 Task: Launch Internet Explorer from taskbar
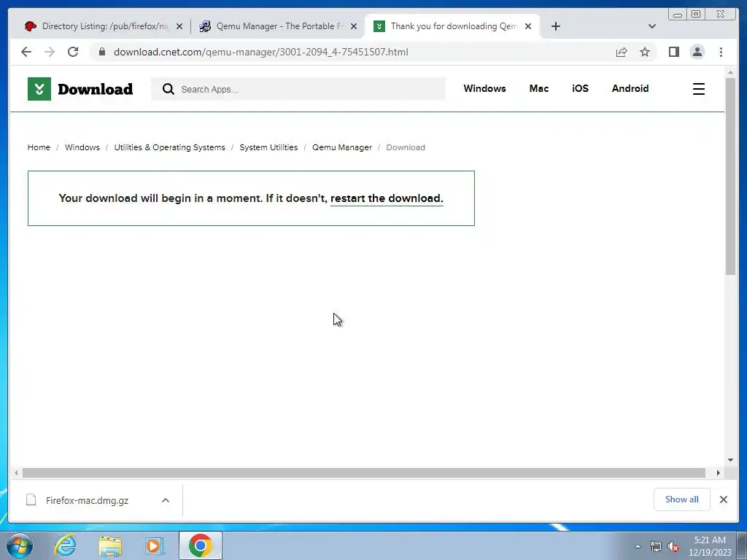coord(65,545)
